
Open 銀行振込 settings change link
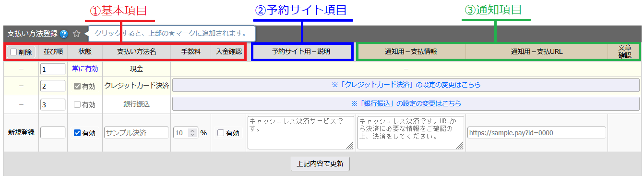(x=405, y=103)
